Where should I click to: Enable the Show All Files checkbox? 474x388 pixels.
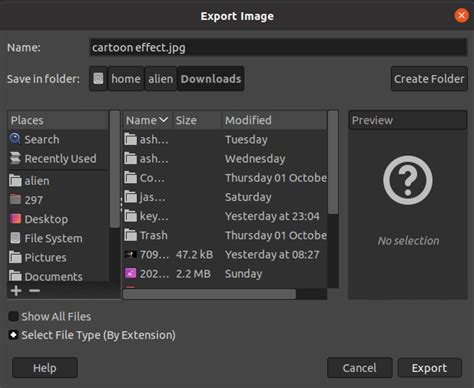pos(13,316)
